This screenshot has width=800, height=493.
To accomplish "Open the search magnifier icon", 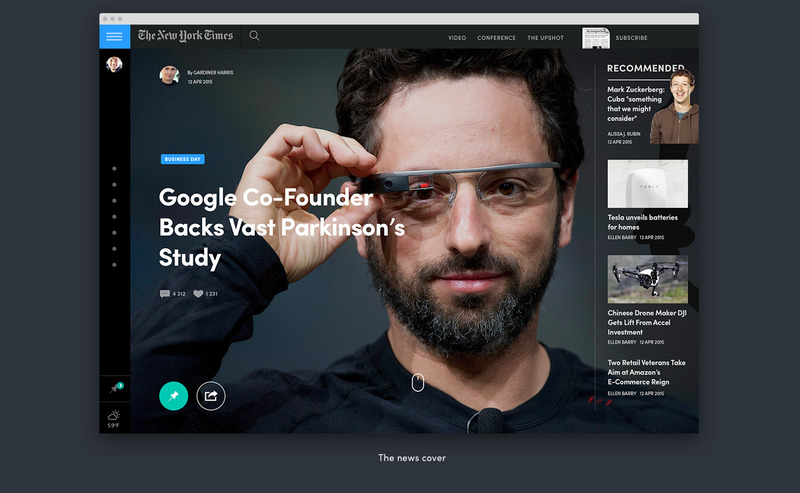I will pyautogui.click(x=254, y=36).
